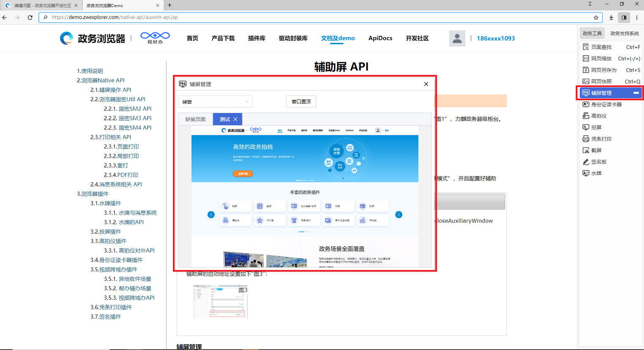Open 2.浏览器Native API link
The width and height of the screenshot is (644, 350).
point(101,81)
